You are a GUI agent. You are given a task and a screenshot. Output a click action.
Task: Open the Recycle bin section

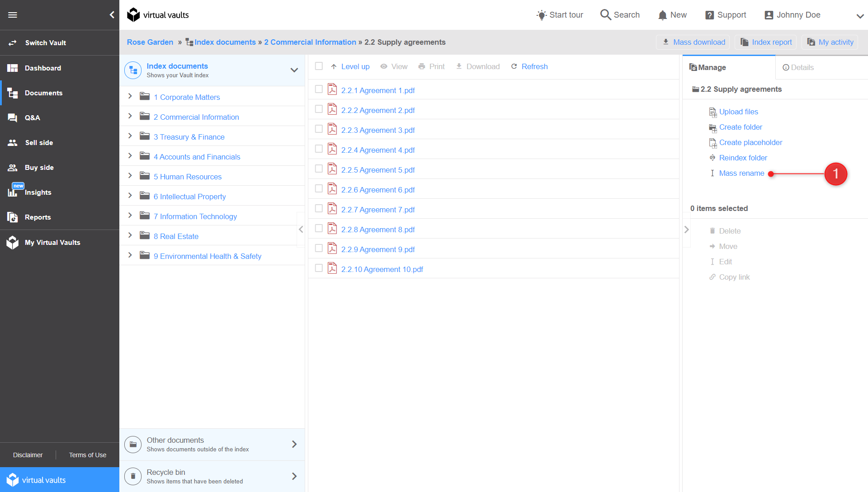tap(212, 476)
